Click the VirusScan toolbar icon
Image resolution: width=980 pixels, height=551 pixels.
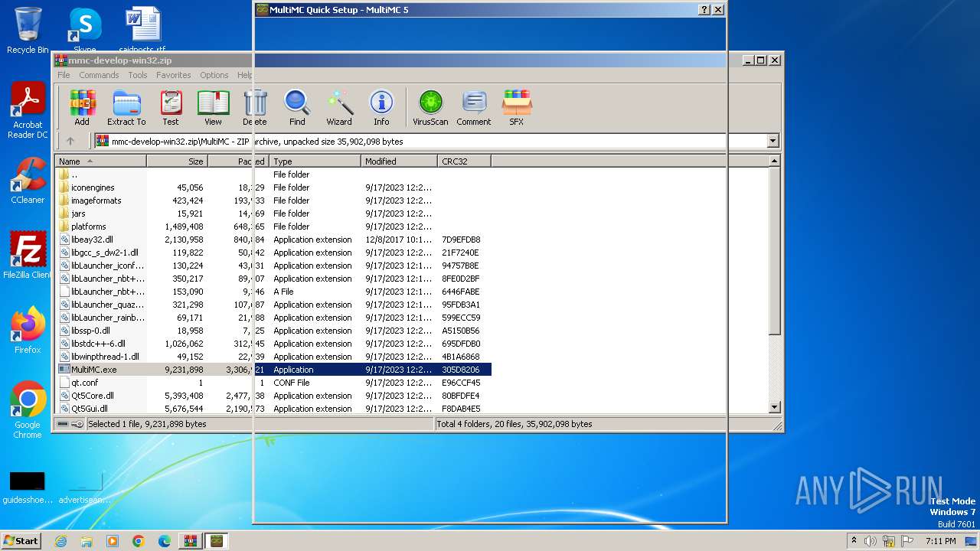click(x=430, y=107)
